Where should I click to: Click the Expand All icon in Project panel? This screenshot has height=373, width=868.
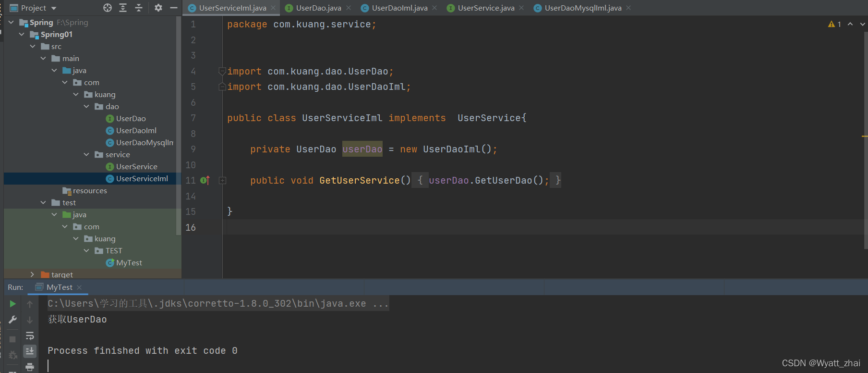pos(123,8)
